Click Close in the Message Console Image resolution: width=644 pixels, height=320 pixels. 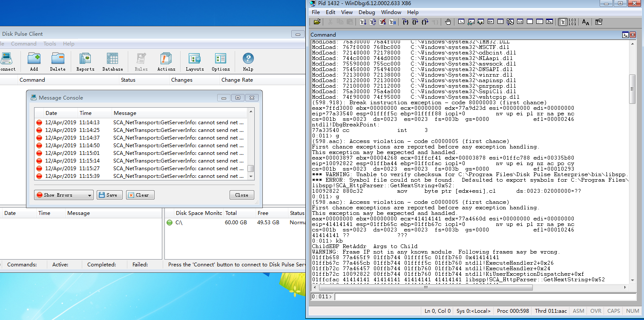(x=241, y=195)
